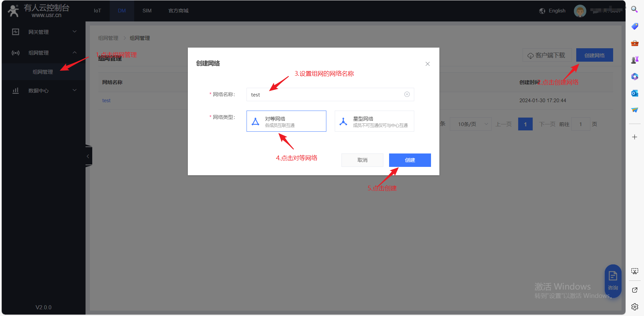The width and height of the screenshot is (644, 316).
Task: Collapse the left sidebar with arrow handle
Action: tap(88, 156)
